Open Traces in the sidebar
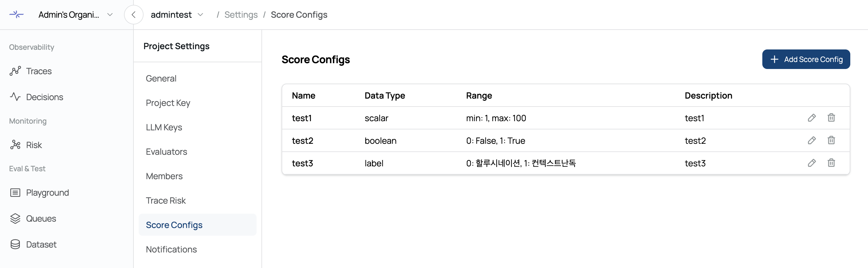The width and height of the screenshot is (868, 268). coord(39,71)
